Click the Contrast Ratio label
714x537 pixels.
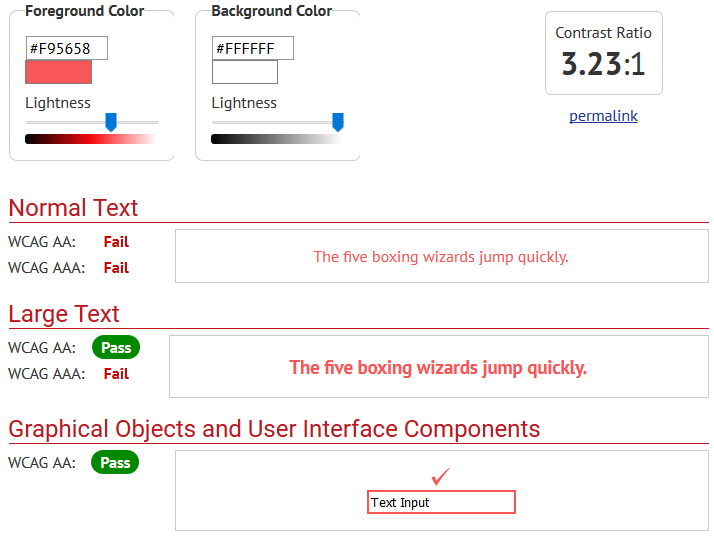click(603, 33)
